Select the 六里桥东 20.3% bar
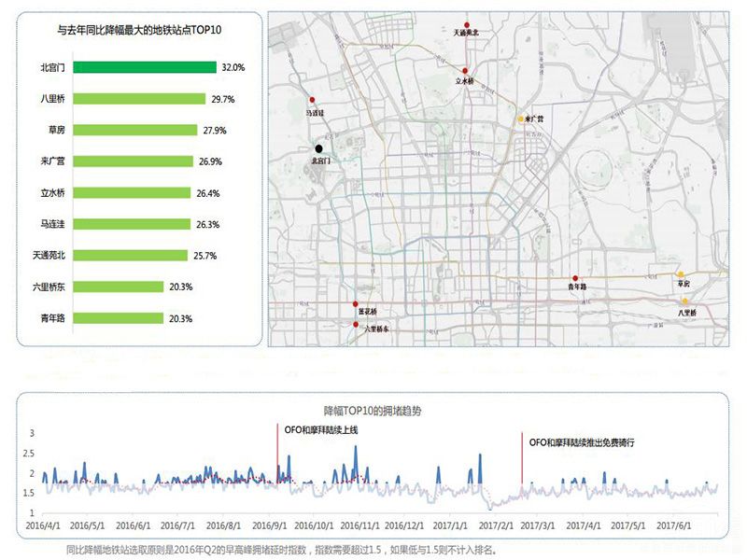The image size is (747, 560). [x=119, y=287]
